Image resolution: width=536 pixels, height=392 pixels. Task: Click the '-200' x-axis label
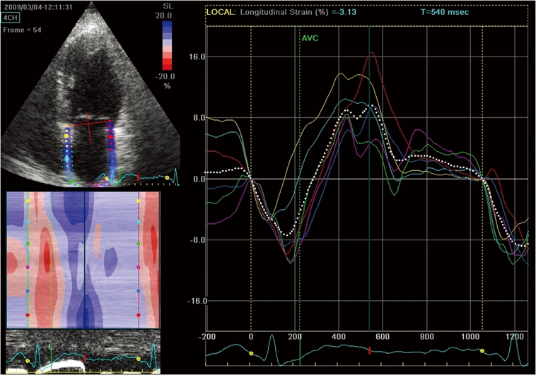(x=207, y=337)
